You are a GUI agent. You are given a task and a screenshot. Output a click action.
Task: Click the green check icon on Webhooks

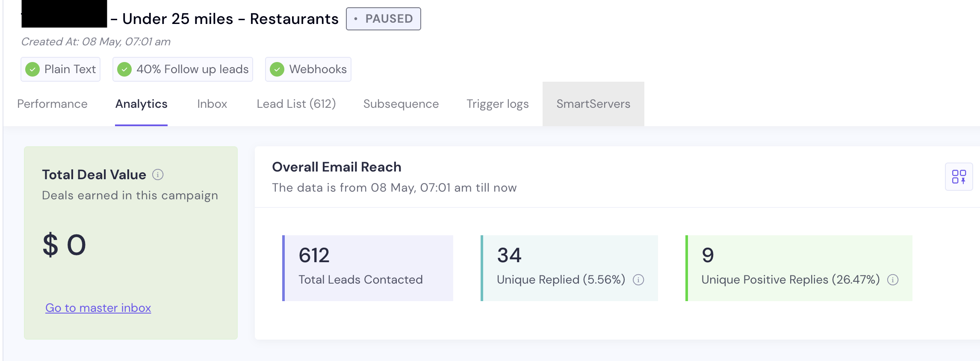277,69
